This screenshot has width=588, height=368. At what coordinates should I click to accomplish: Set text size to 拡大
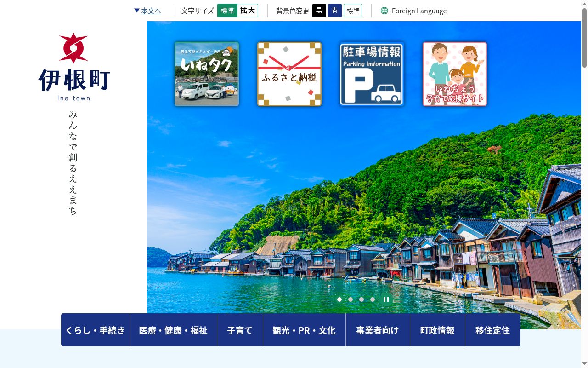248,11
